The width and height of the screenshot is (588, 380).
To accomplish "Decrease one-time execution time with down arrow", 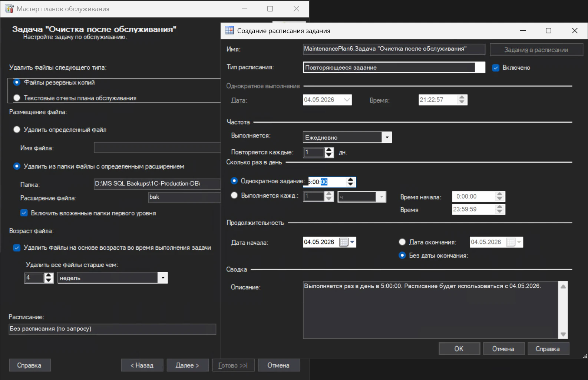I will coord(462,102).
